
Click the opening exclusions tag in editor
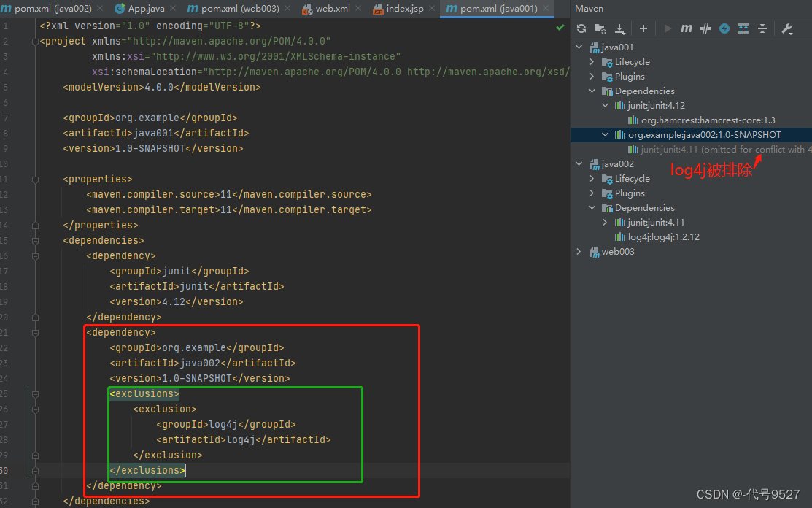(143, 394)
